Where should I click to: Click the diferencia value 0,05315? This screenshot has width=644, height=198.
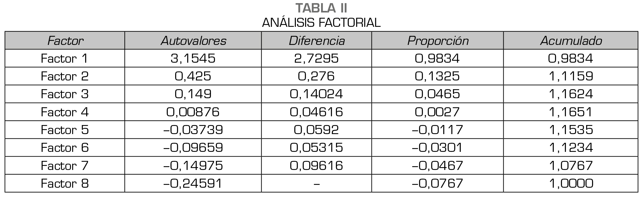pyautogui.click(x=316, y=147)
